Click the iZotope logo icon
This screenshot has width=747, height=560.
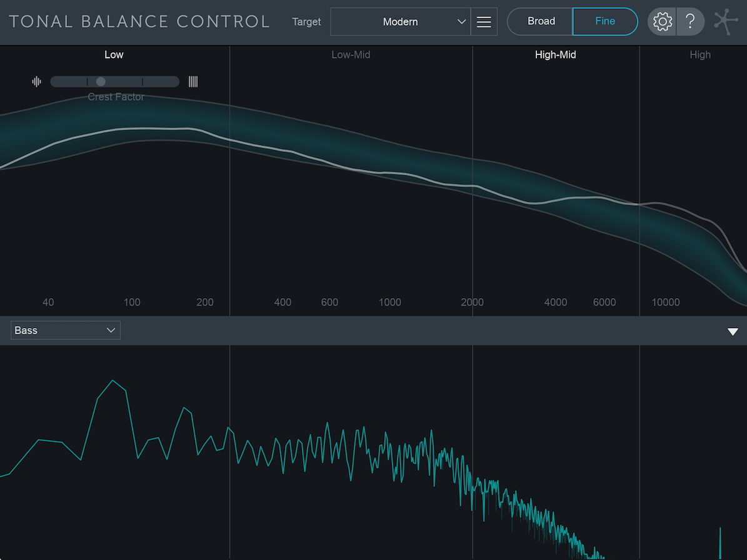click(726, 21)
